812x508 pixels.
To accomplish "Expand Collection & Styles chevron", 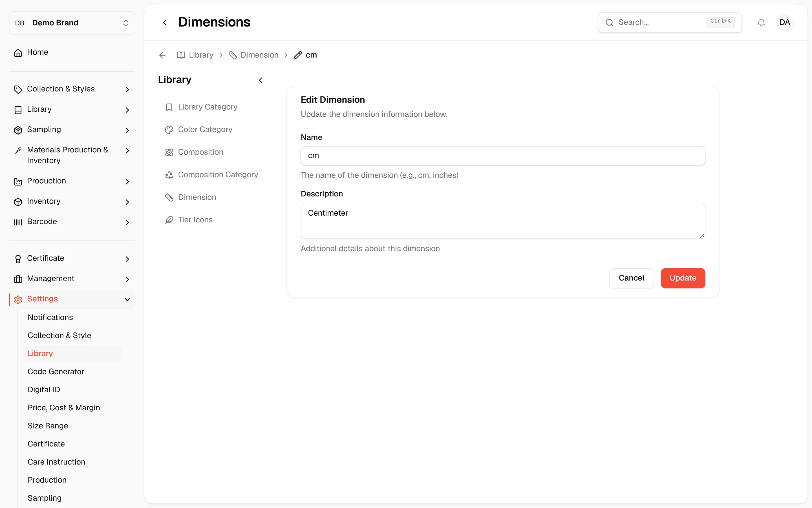I will tap(127, 89).
